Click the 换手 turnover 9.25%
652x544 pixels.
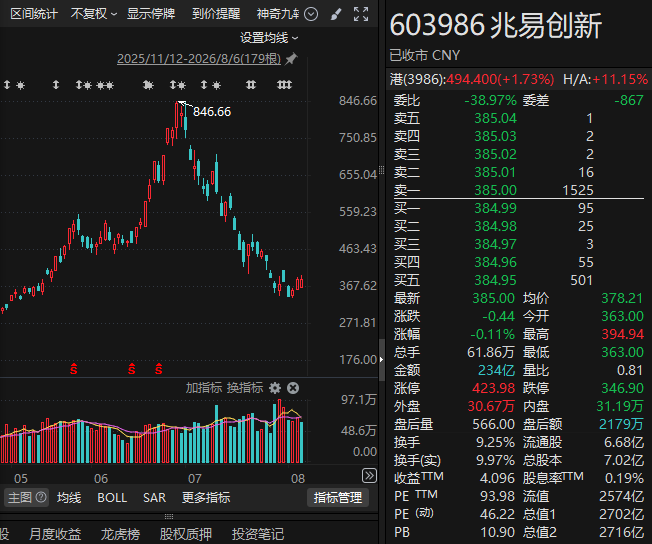(496, 442)
